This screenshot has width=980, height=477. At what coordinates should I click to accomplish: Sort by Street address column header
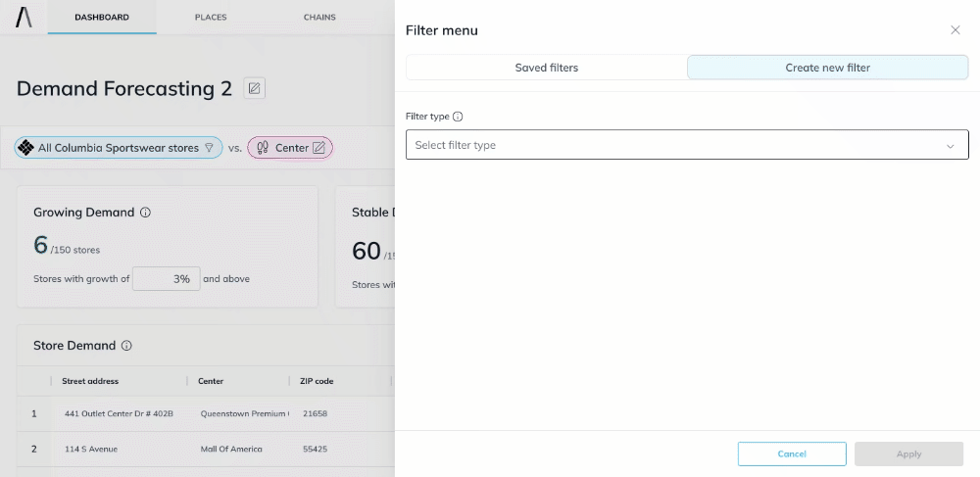coord(90,381)
